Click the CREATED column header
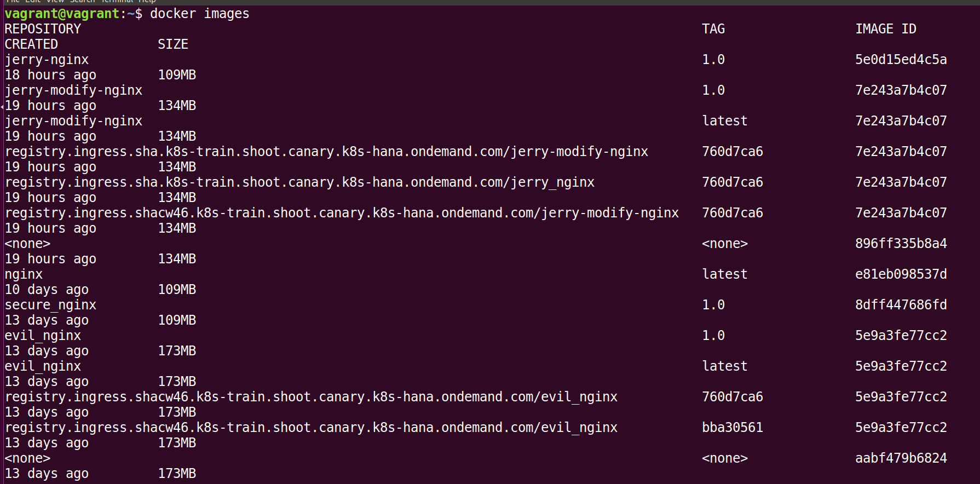Viewport: 980px width, 484px height. [x=31, y=44]
